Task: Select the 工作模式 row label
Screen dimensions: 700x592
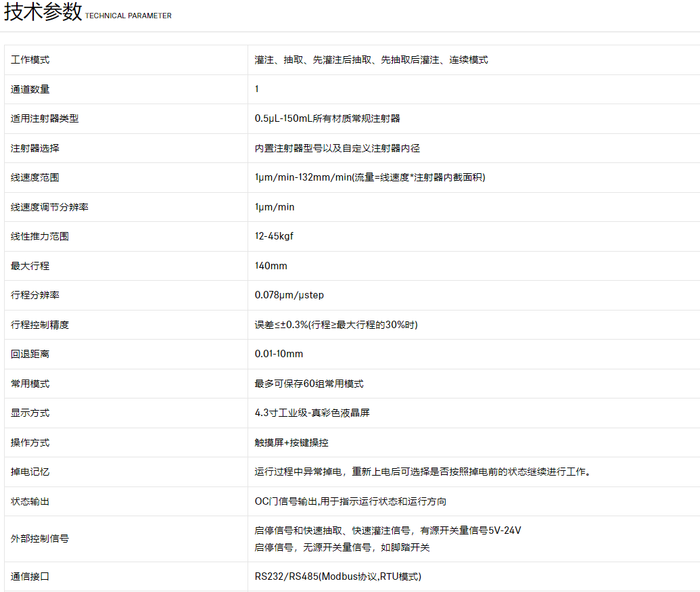Action: 30,60
